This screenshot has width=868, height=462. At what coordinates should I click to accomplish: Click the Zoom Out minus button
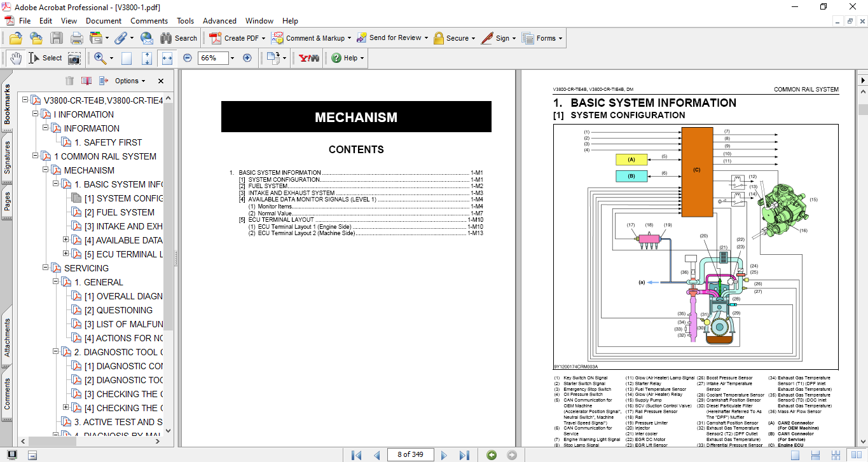coord(188,58)
